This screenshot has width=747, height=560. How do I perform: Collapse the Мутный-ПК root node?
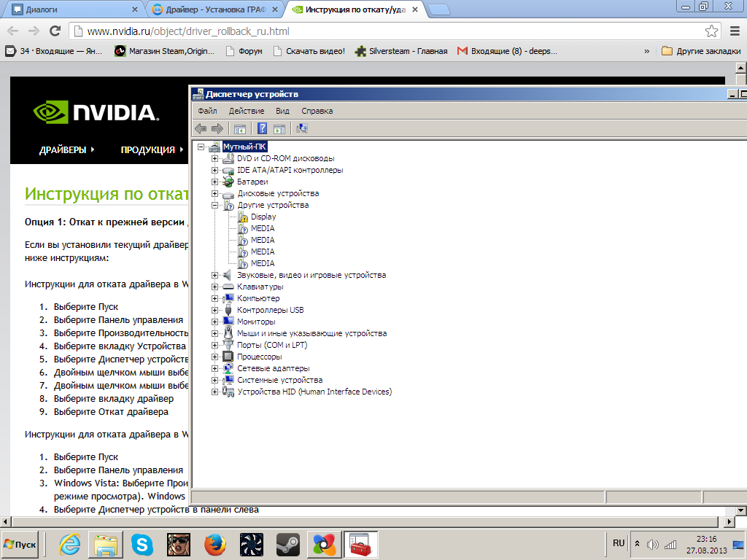[x=201, y=147]
